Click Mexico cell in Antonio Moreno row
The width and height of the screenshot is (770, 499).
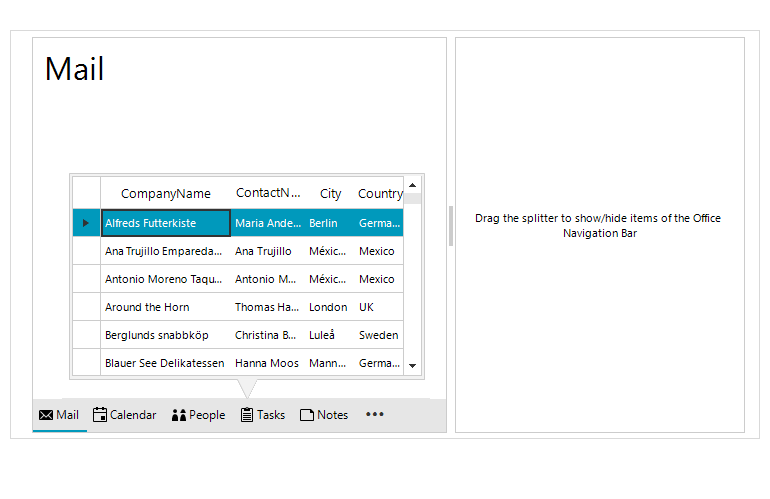[x=379, y=279]
